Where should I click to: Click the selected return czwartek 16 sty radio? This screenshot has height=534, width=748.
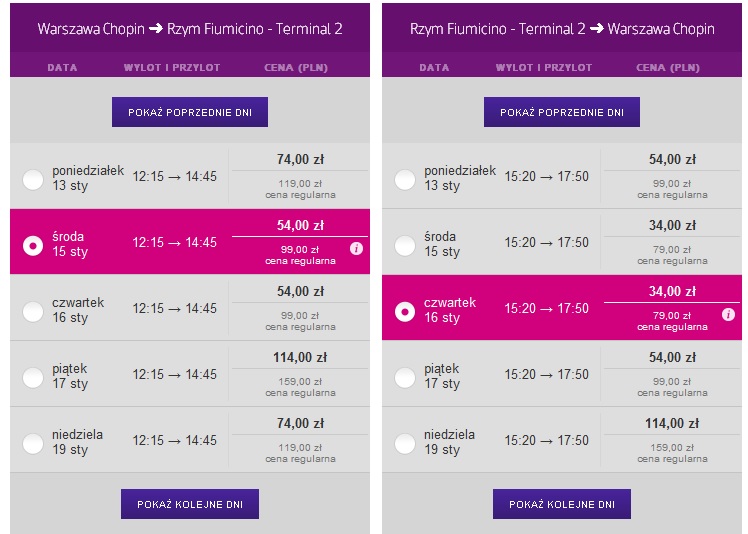pyautogui.click(x=405, y=312)
